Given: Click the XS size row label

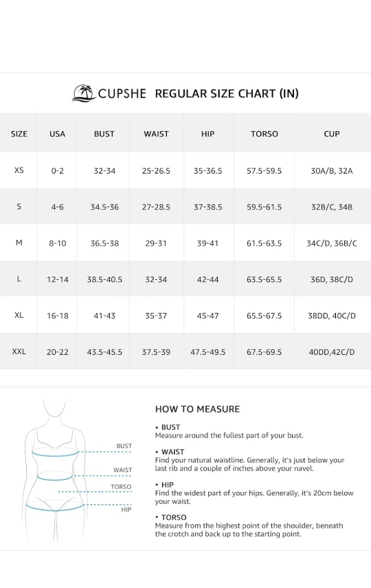Looking at the screenshot, I should point(19,170).
